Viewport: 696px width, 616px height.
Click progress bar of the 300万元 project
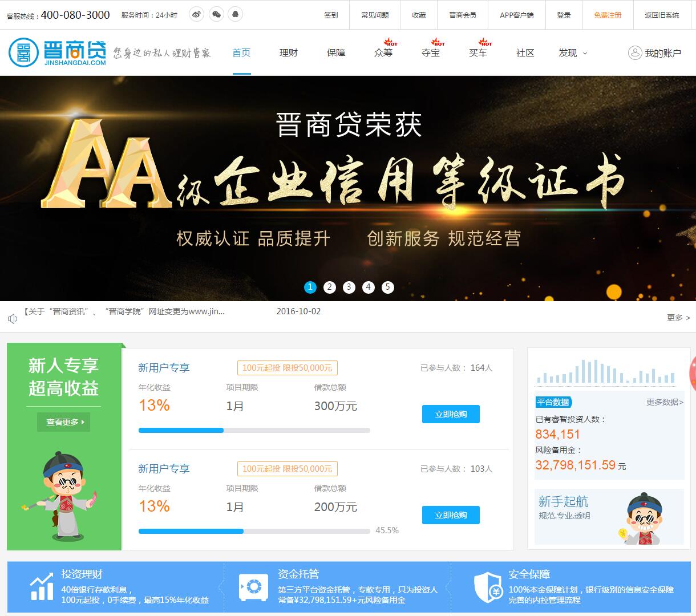click(254, 430)
